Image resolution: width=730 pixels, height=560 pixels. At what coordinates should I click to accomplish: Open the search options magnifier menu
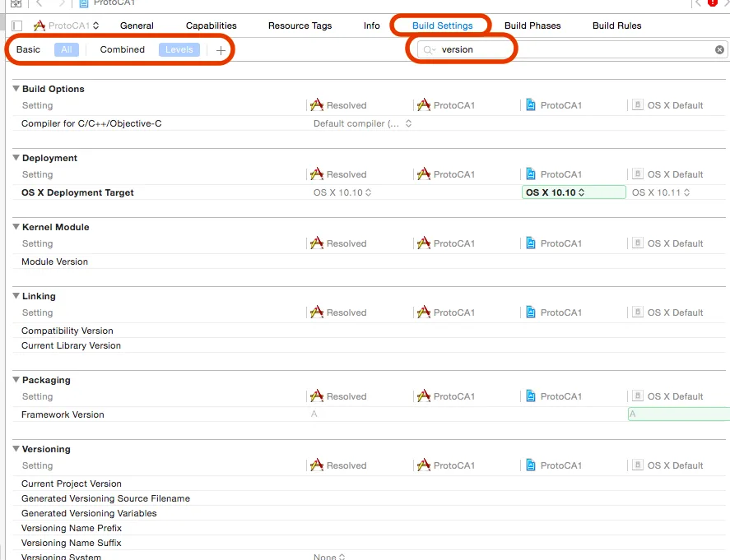(430, 50)
